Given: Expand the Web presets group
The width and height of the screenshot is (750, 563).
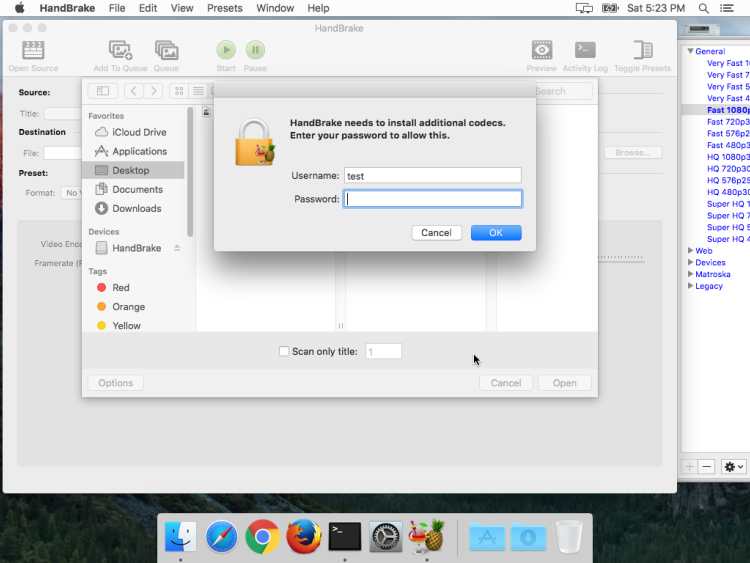Looking at the screenshot, I should tap(690, 251).
